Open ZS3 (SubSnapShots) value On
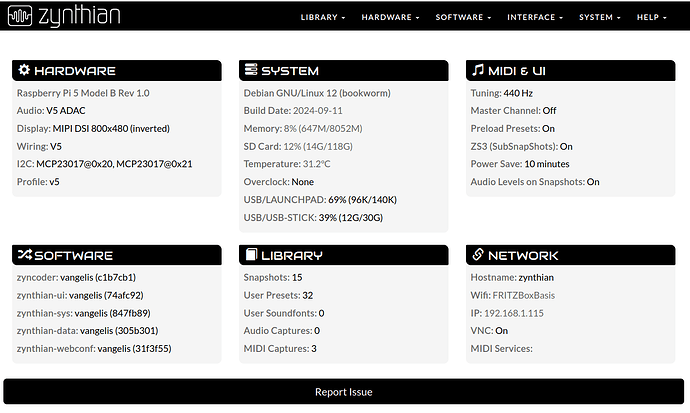 [566, 146]
